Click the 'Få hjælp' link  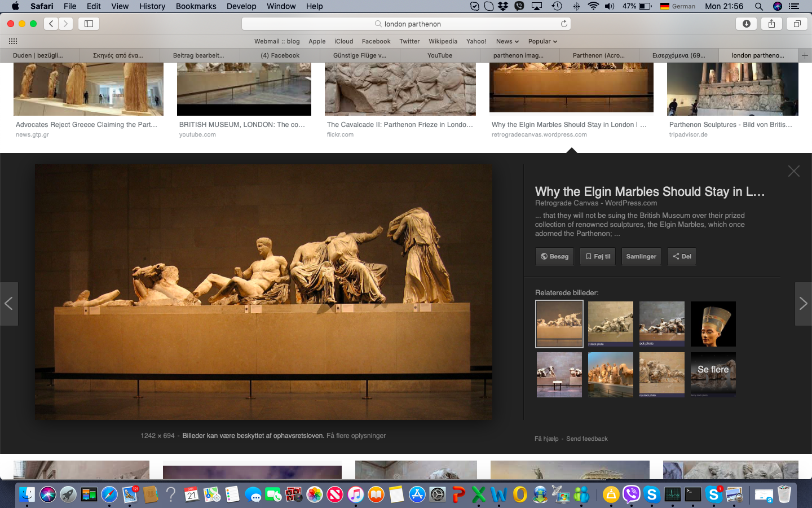(x=546, y=439)
